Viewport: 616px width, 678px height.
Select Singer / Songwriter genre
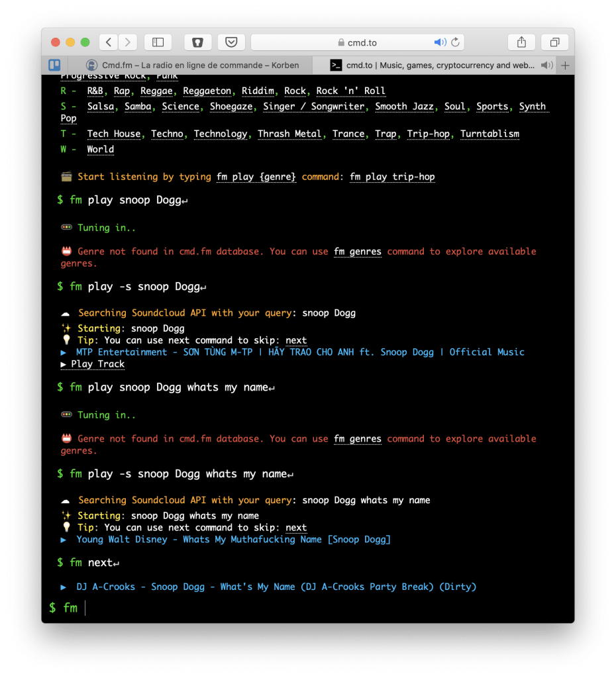tap(313, 107)
